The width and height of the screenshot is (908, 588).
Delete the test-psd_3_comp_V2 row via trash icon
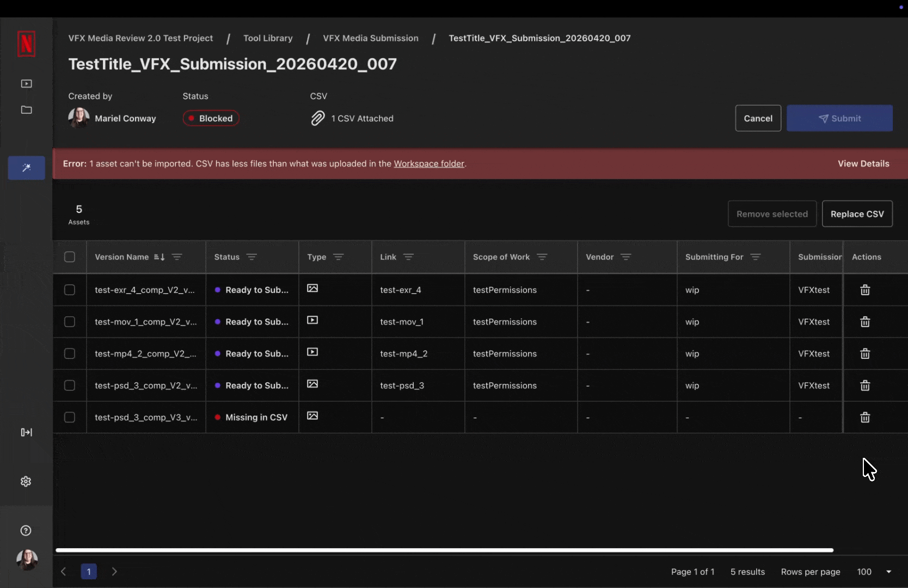(x=865, y=385)
